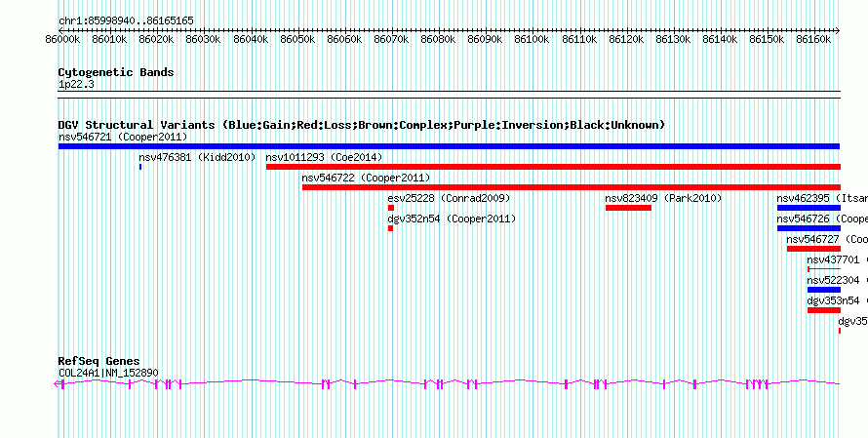Click the 86010k ruler label

[110, 40]
